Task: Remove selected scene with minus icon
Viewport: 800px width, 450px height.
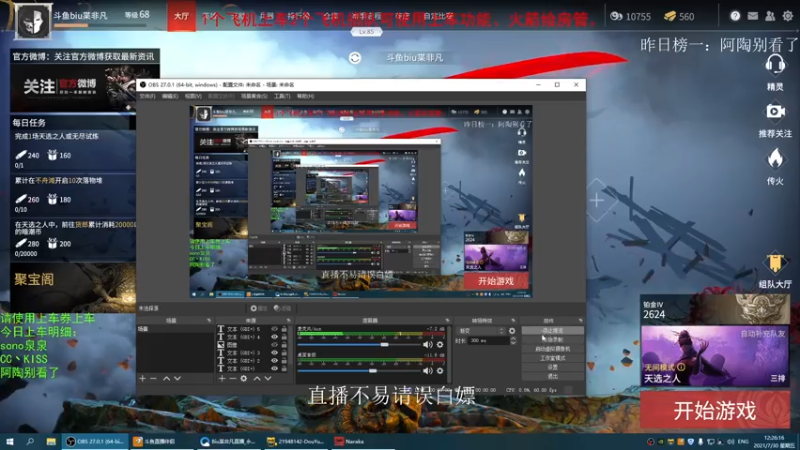Action: coord(153,379)
